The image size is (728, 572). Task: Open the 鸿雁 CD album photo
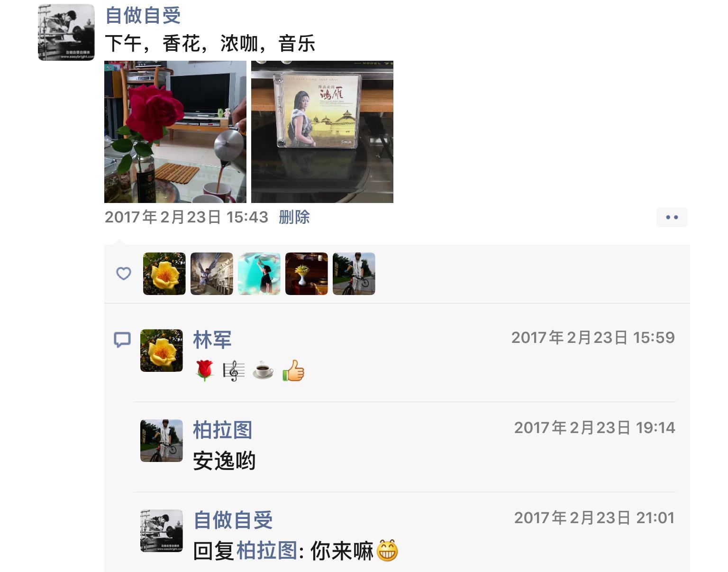[x=322, y=132]
